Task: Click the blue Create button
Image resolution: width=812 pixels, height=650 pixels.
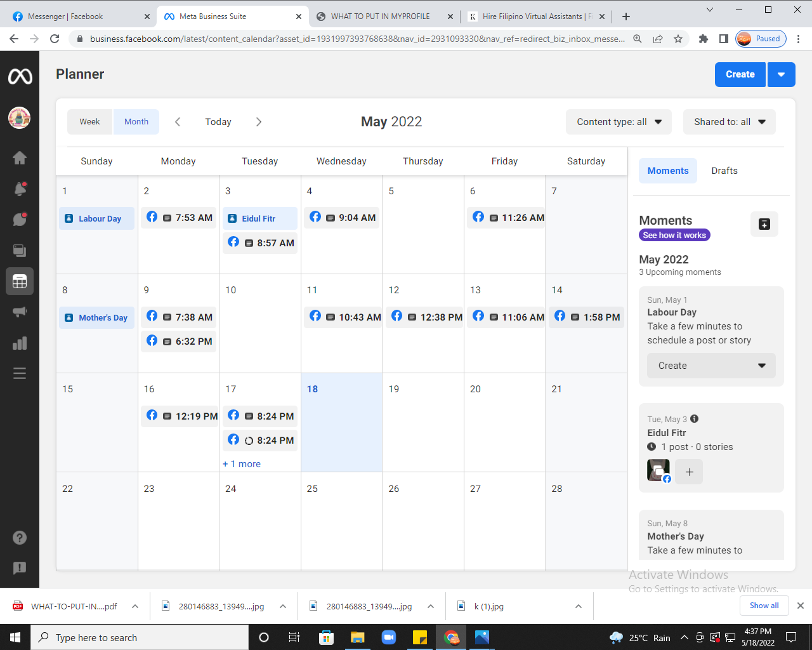Action: (740, 74)
